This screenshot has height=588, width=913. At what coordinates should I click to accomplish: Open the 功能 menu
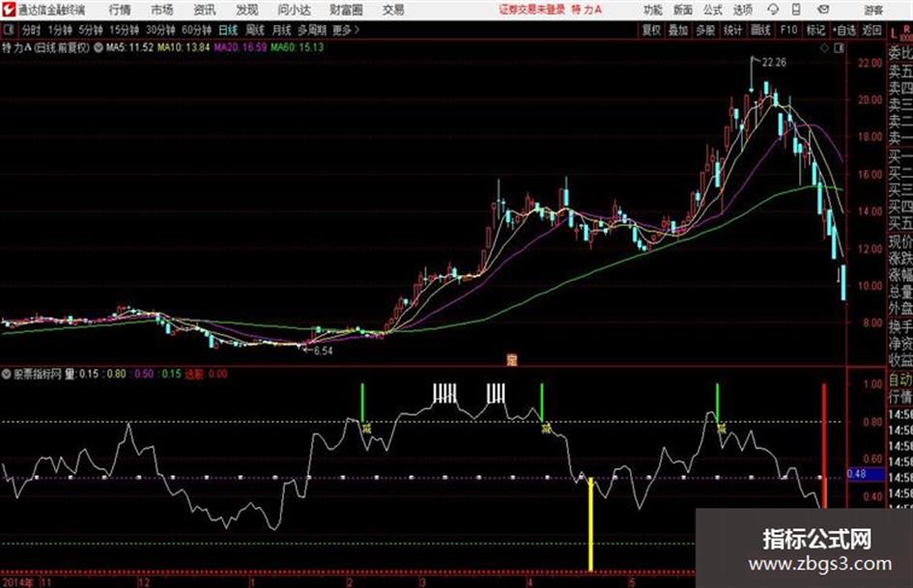click(653, 10)
